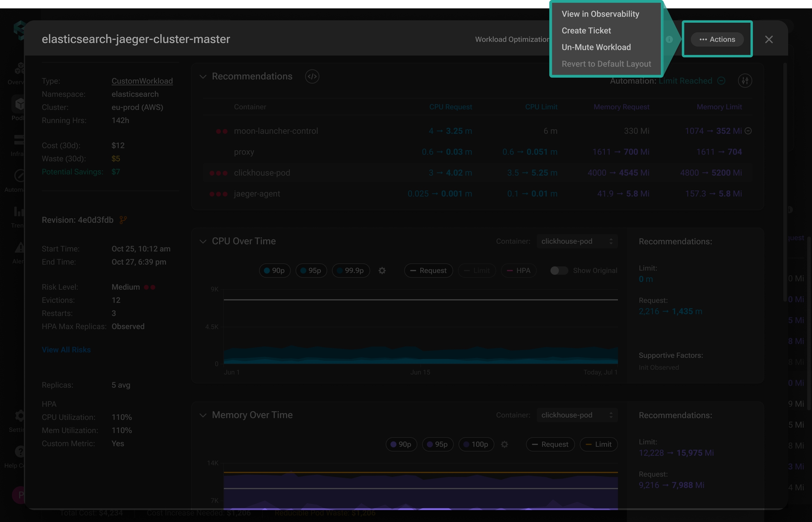Open the automation sliders settings icon
This screenshot has width=812, height=522.
[745, 81]
